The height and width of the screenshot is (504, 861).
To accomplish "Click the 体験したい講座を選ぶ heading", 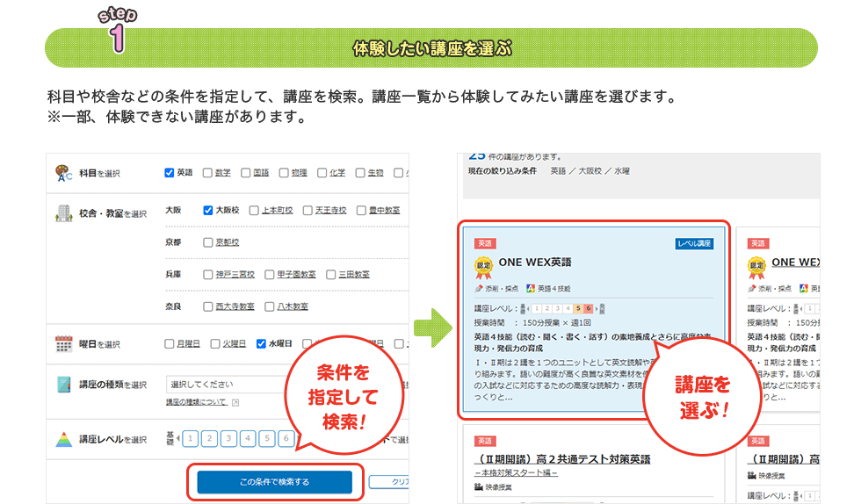I will click(432, 49).
